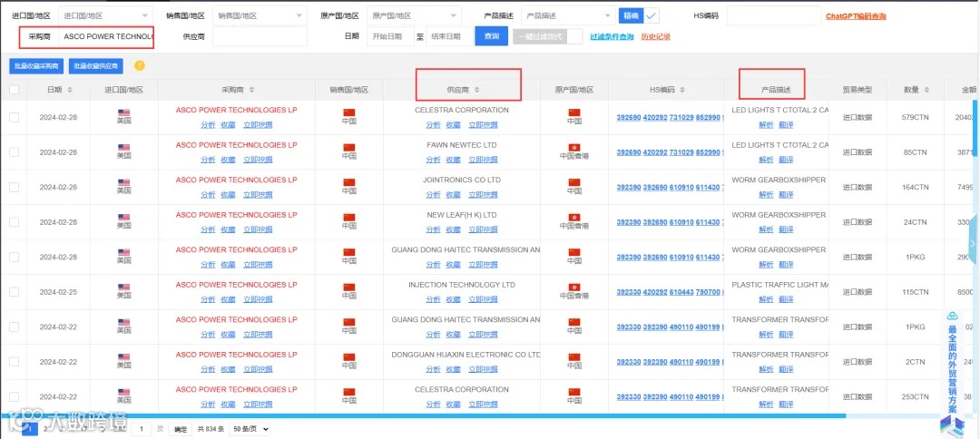
Task: Open the 原产国/地区 dropdown
Action: pyautogui.click(x=414, y=15)
